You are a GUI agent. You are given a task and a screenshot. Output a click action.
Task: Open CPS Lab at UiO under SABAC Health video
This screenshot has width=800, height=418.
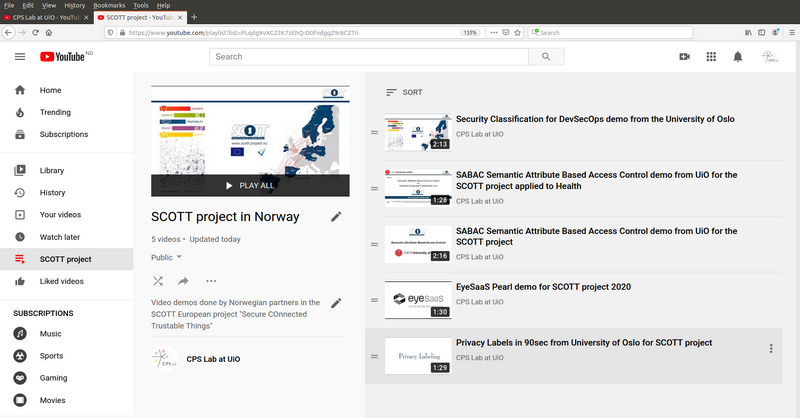pyautogui.click(x=480, y=201)
